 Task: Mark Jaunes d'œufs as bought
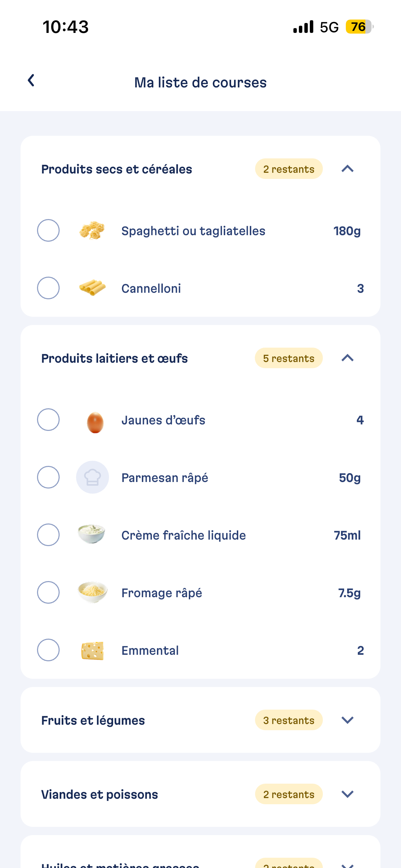48,420
